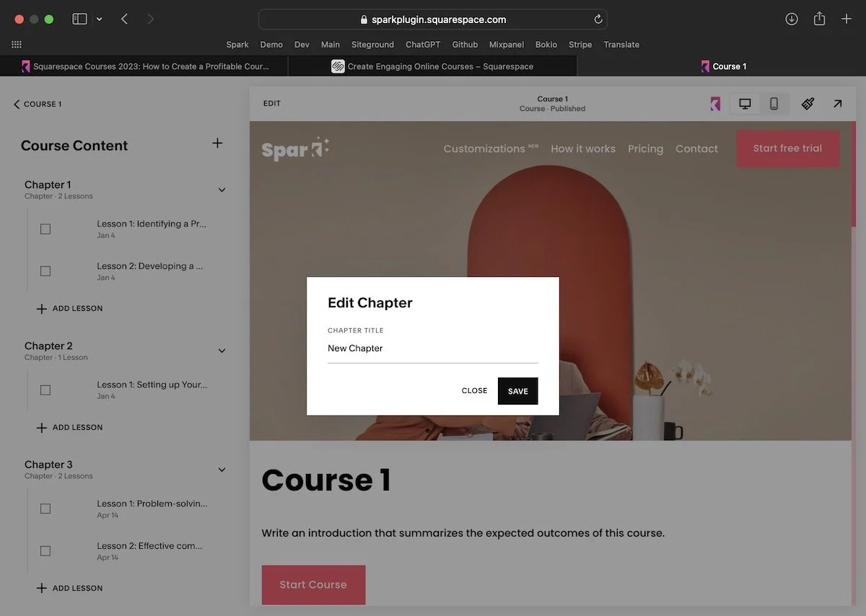The width and height of the screenshot is (866, 616).
Task: Check Chapter 2 Lesson 1: Setting up checkbox
Action: coord(45,390)
